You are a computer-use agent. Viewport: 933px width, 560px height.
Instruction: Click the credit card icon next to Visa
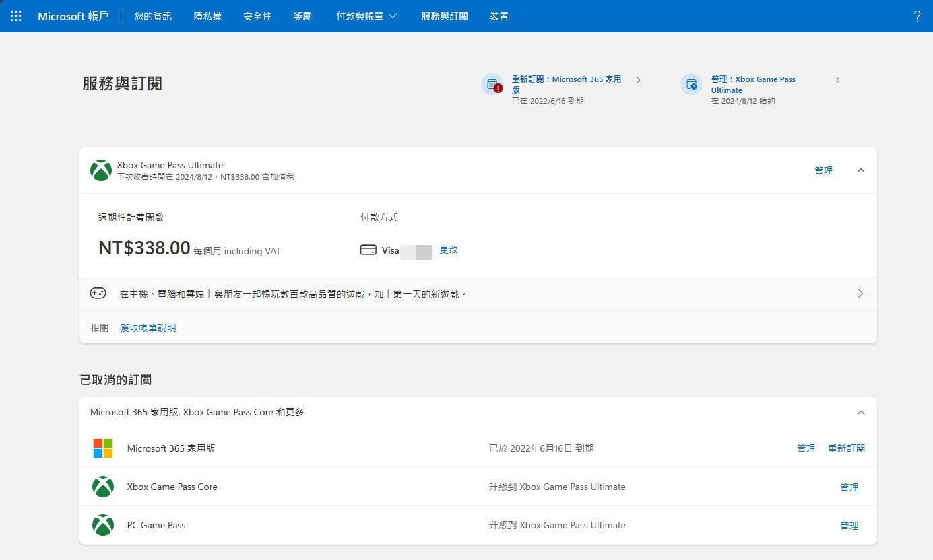[x=368, y=250]
